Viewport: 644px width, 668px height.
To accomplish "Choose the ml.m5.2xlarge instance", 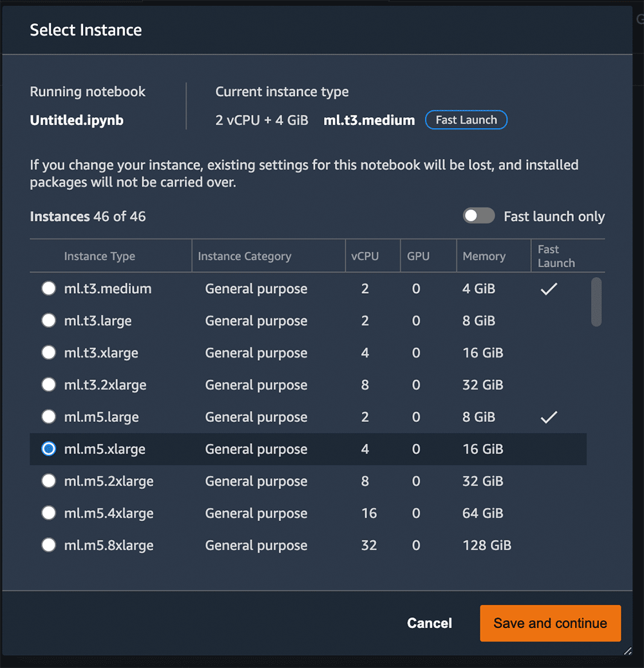I will [48, 481].
